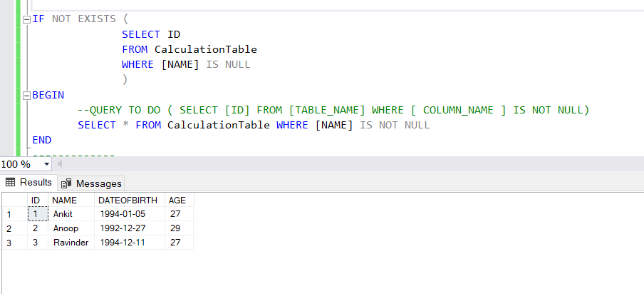The image size is (644, 294).
Task: Open the 100 % zoom dropdown
Action: tap(46, 164)
